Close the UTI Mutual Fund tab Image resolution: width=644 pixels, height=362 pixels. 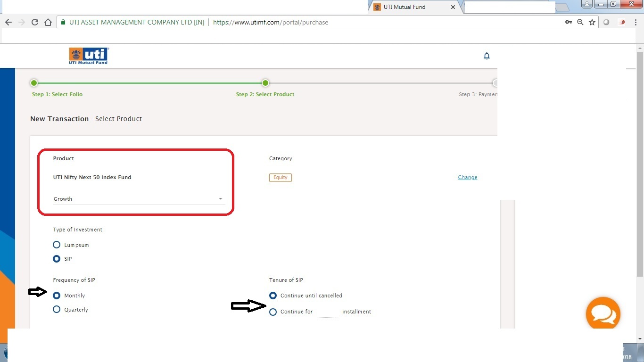(x=453, y=7)
